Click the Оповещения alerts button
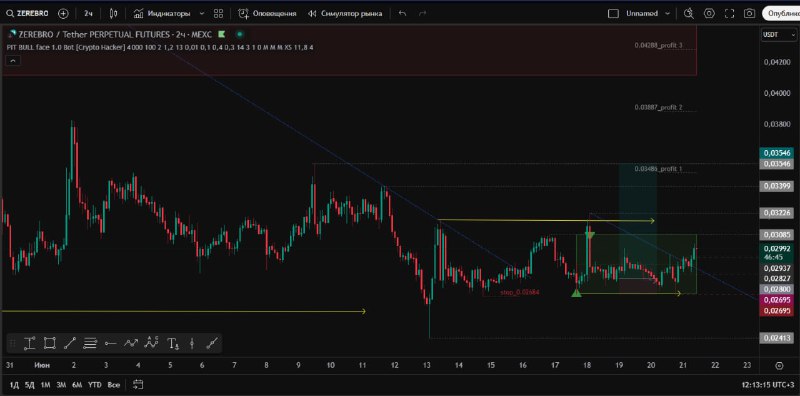This screenshot has width=800, height=396. (x=267, y=13)
